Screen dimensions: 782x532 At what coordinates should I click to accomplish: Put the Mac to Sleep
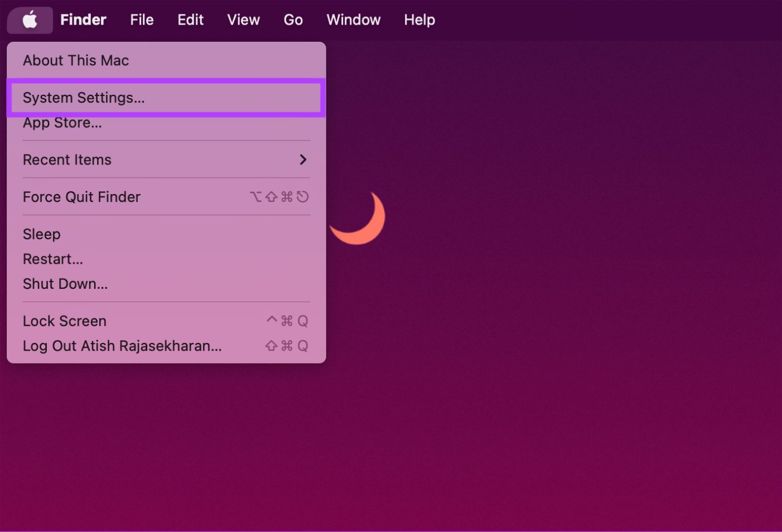click(166, 234)
